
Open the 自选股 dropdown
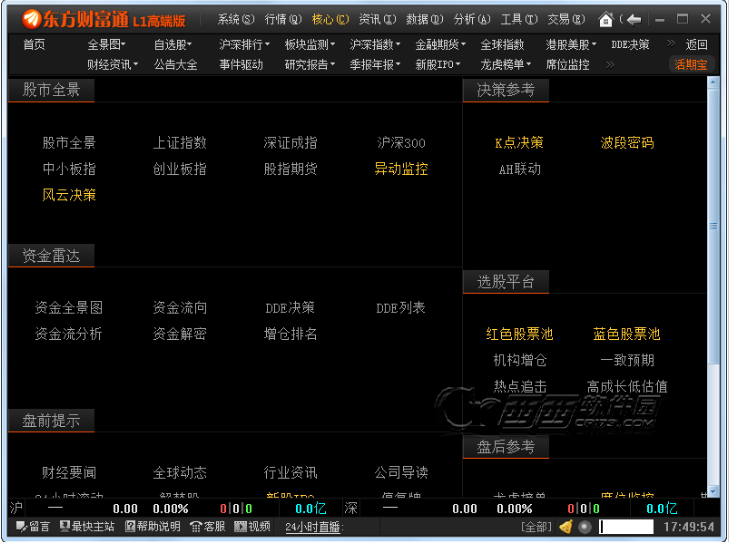[x=173, y=45]
